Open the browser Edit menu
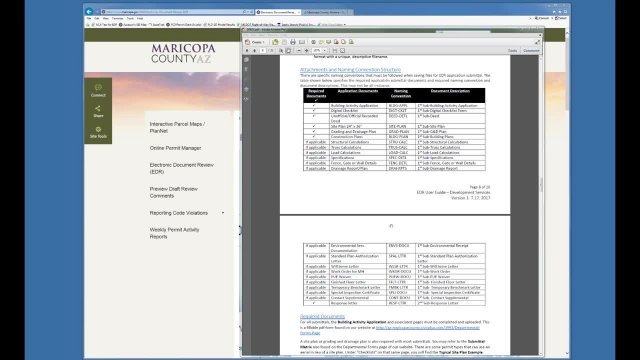This screenshot has width=640, height=360. [x=97, y=18]
